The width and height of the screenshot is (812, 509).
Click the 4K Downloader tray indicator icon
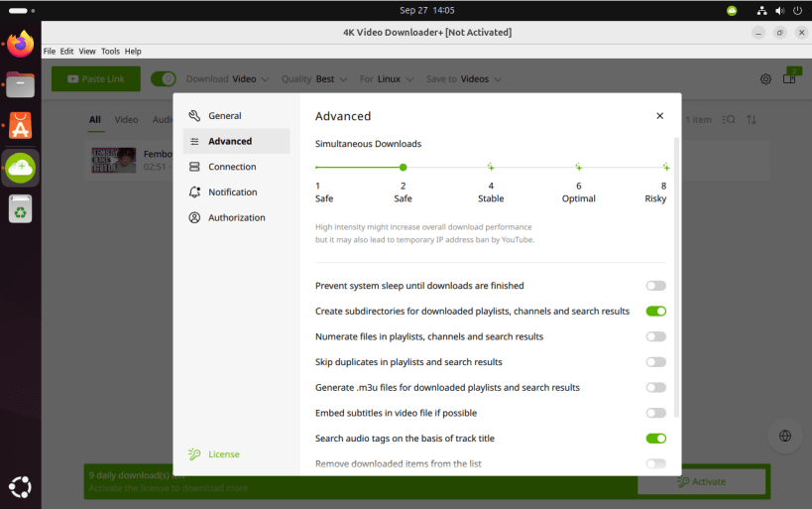click(x=732, y=10)
